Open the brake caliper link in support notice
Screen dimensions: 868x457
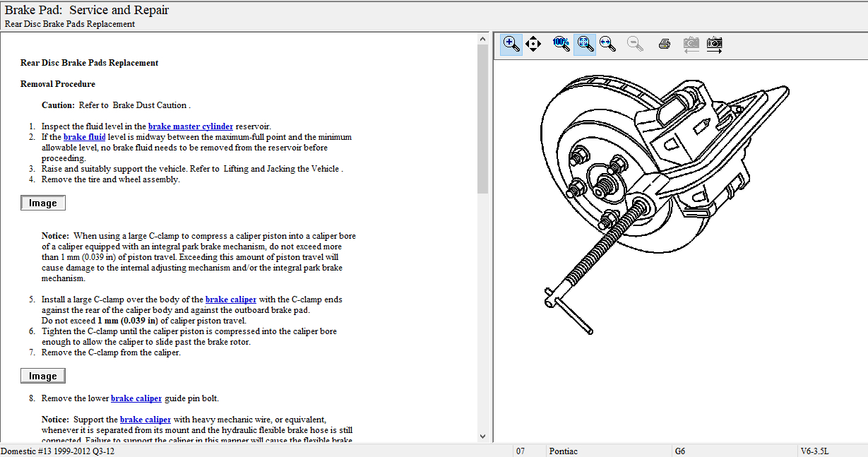tap(145, 420)
